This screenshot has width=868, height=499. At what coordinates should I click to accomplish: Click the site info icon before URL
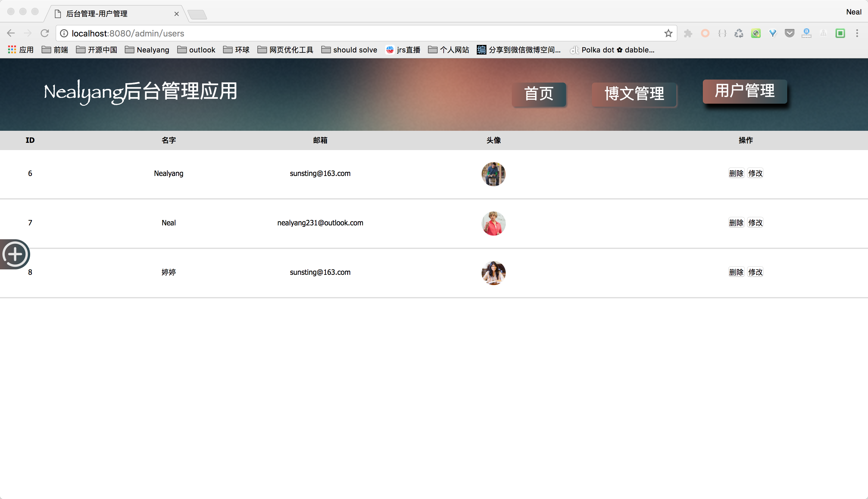(64, 33)
